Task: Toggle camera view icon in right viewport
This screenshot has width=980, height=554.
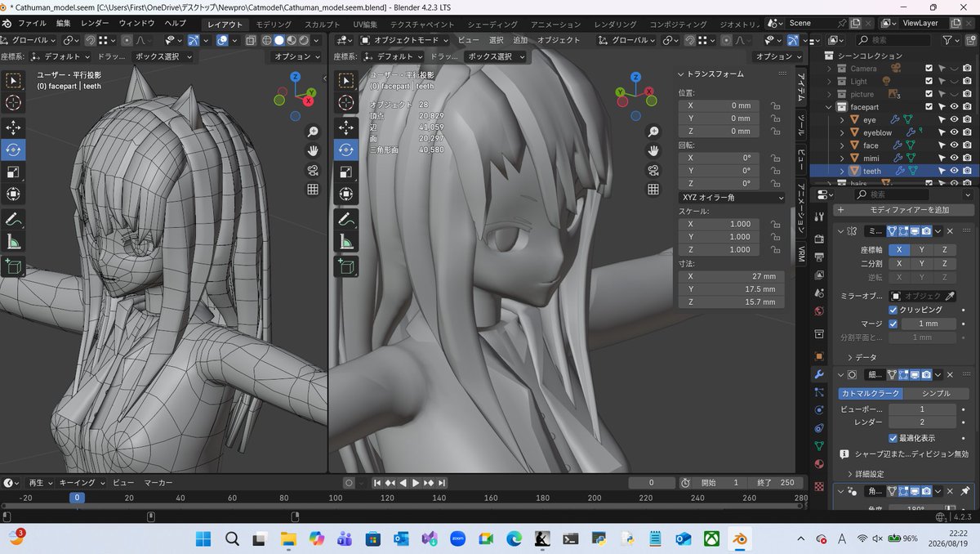Action: [x=653, y=170]
